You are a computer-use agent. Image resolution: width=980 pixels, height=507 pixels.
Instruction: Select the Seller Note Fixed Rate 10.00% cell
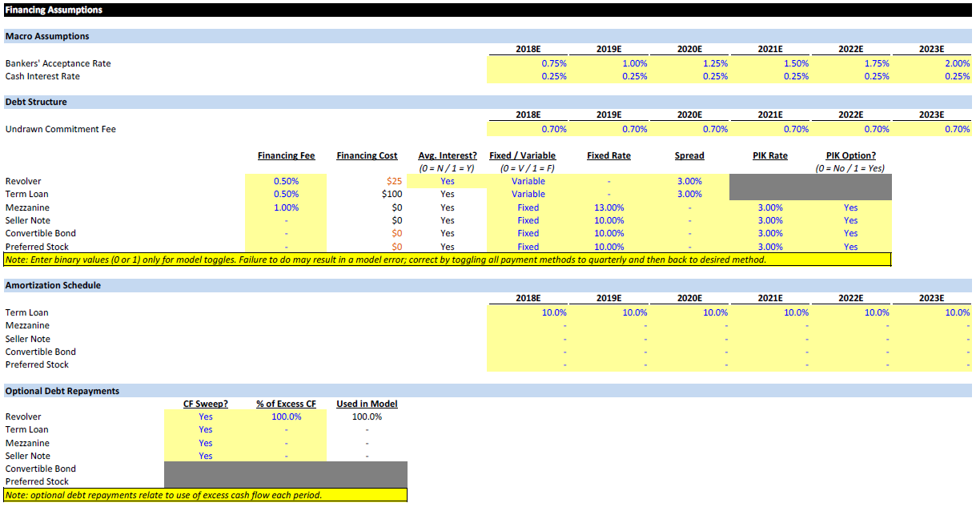tap(608, 220)
